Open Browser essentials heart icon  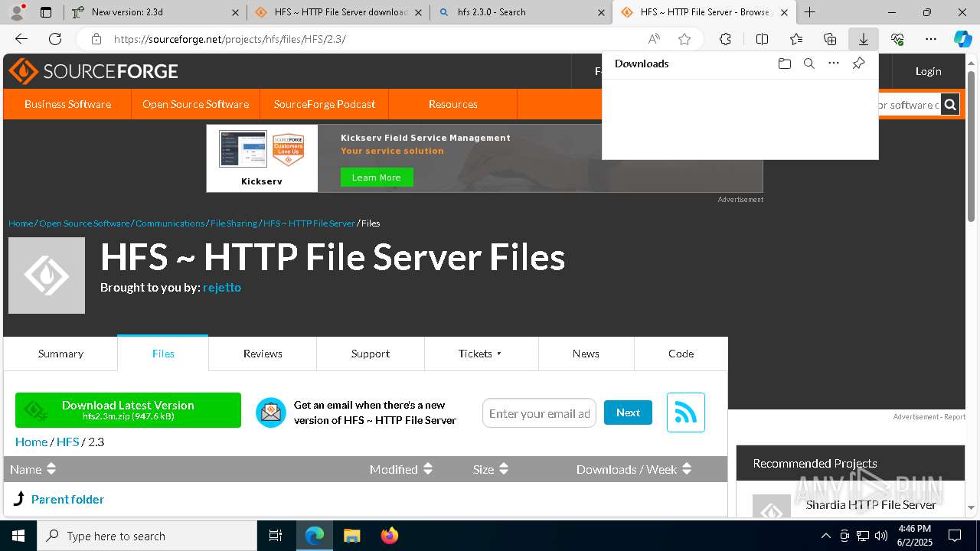click(x=897, y=39)
